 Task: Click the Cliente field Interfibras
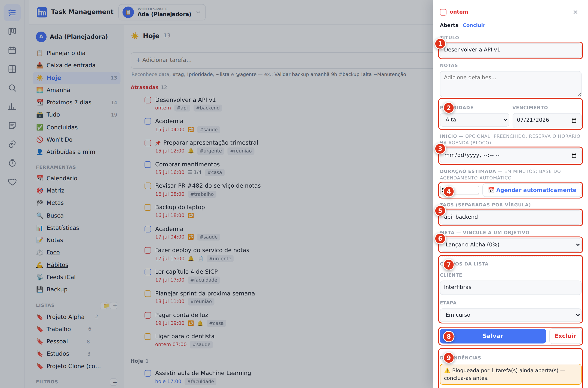tap(511, 287)
